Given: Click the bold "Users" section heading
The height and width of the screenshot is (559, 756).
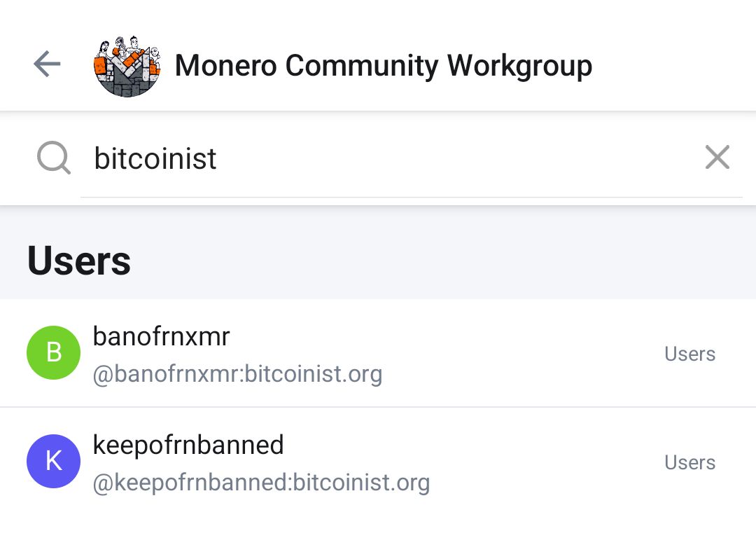Looking at the screenshot, I should click(x=79, y=261).
